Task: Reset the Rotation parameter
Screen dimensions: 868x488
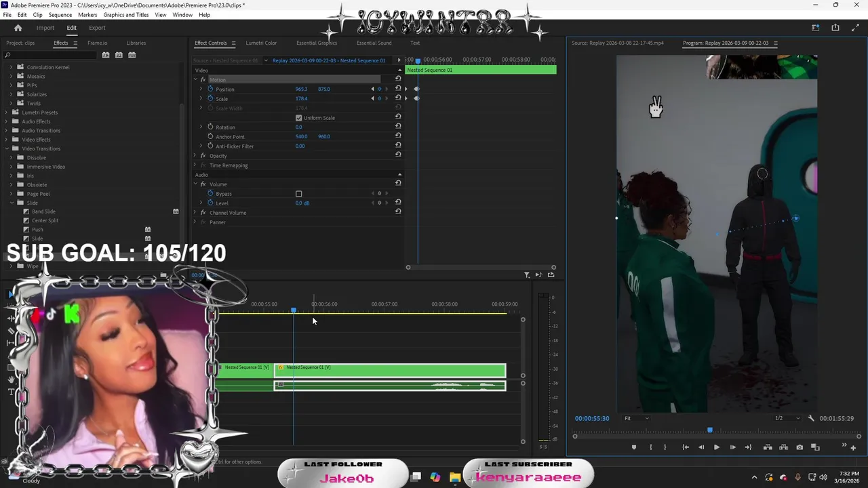Action: coord(398,127)
